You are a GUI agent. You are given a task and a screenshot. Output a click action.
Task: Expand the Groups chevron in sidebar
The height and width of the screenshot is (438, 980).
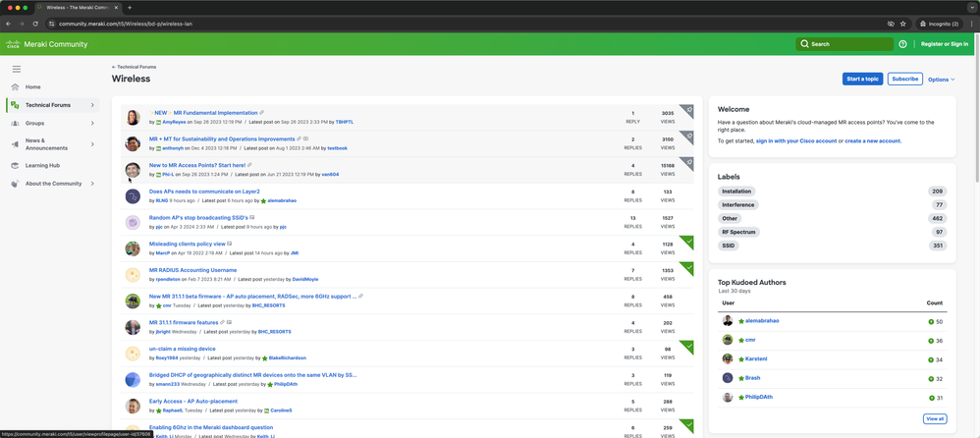[92, 123]
